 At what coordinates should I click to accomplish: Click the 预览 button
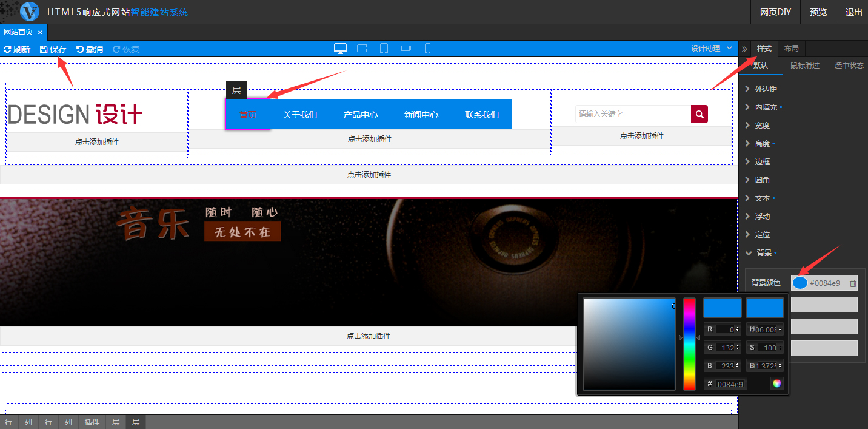(x=818, y=12)
